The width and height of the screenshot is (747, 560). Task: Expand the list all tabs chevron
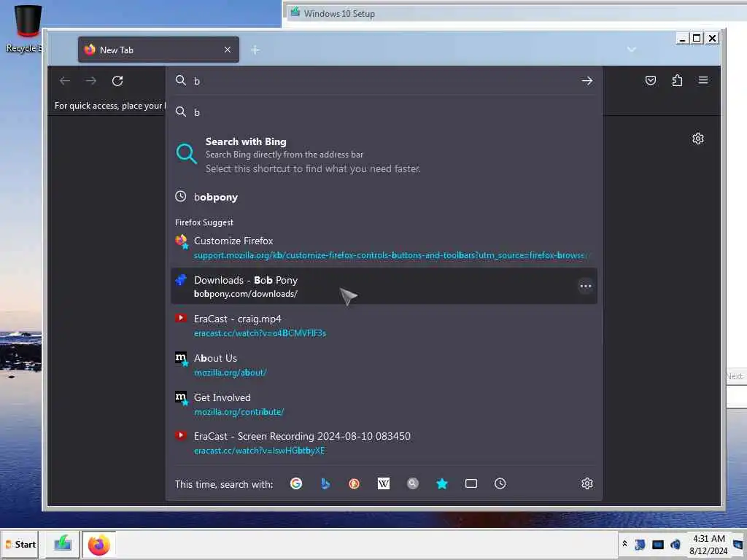[x=632, y=50]
